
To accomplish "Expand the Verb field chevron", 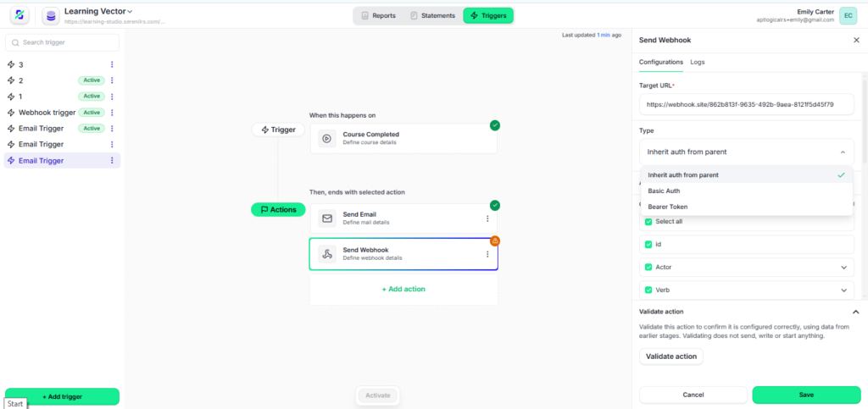I will click(x=843, y=290).
